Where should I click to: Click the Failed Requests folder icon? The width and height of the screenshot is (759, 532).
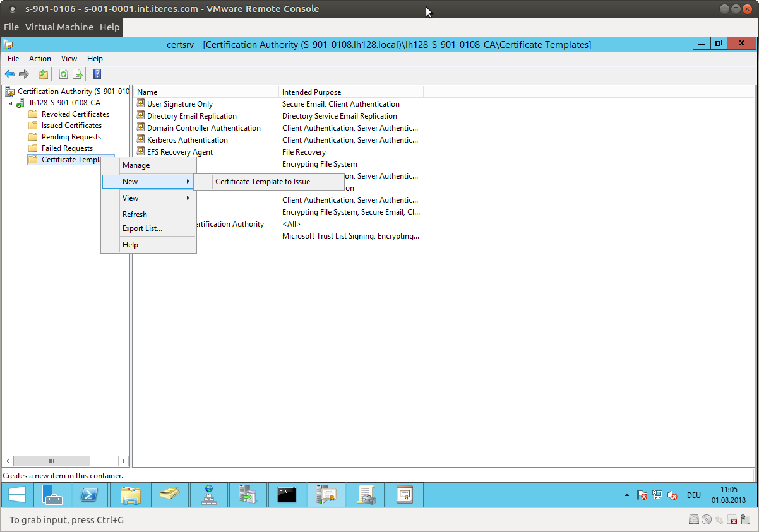(x=33, y=148)
